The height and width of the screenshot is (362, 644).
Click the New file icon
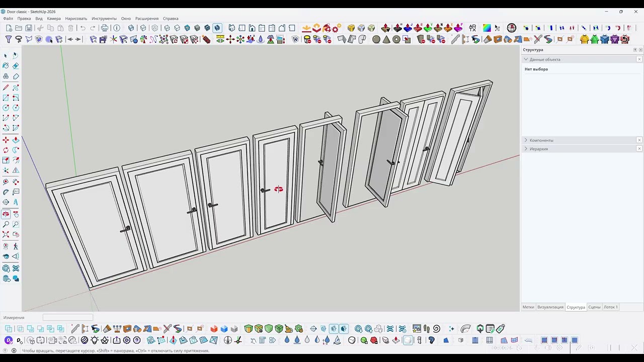pos(9,28)
